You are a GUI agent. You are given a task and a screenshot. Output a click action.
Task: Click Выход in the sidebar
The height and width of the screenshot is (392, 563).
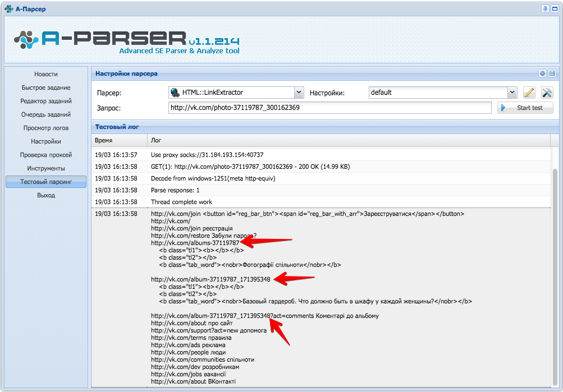click(x=46, y=195)
